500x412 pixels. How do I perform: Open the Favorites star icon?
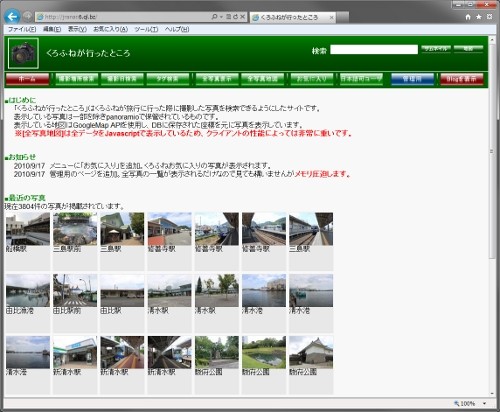(479, 17)
